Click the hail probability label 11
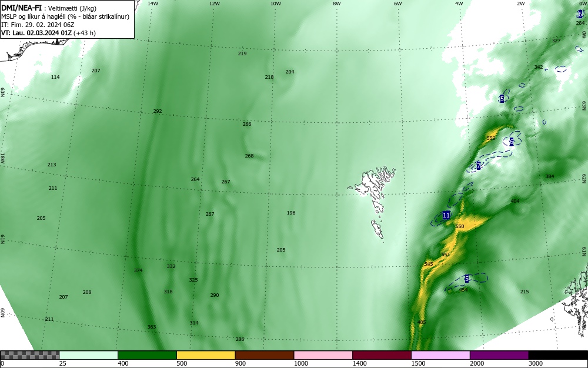588x368 pixels. click(446, 215)
